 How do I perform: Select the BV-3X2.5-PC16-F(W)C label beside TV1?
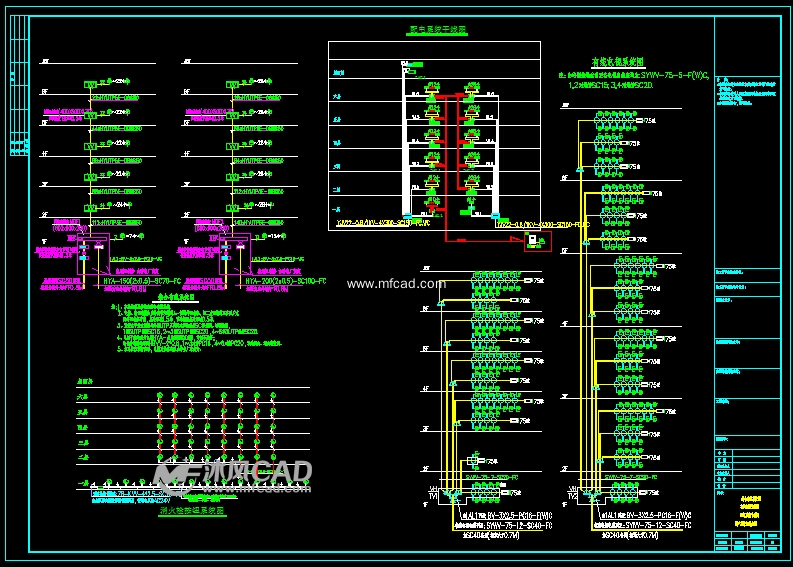519,516
